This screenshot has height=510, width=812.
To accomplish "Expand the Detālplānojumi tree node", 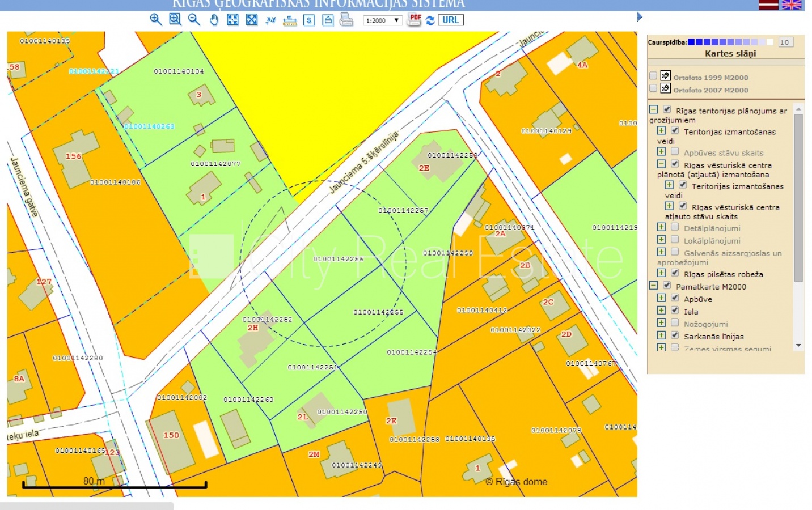I will (661, 227).
